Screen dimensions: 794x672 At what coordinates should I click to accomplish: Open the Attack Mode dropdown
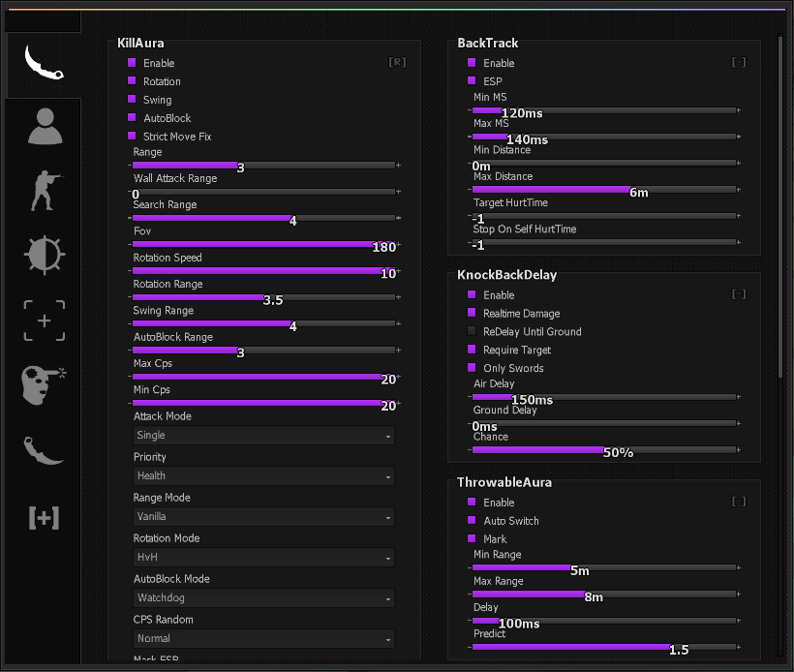[x=263, y=436]
